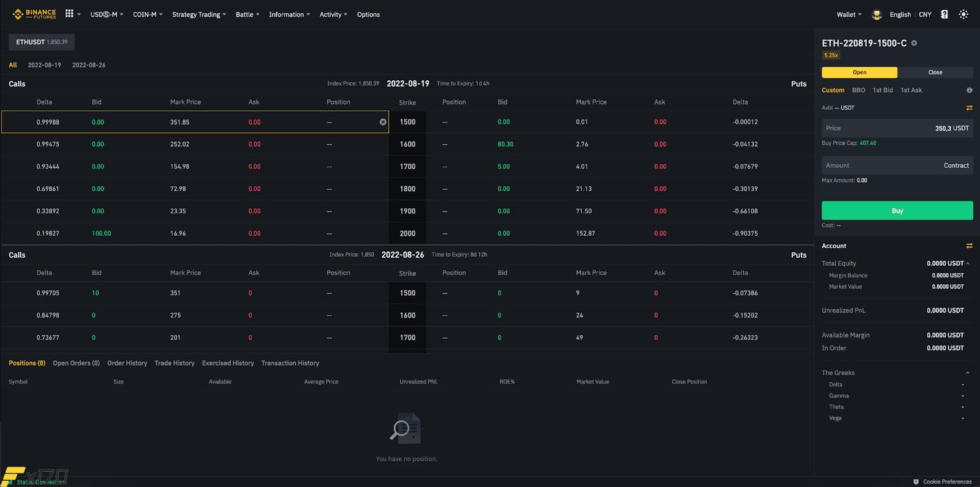
Task: Click the transfer arrows icon beside Avbl USDT
Action: tap(969, 108)
